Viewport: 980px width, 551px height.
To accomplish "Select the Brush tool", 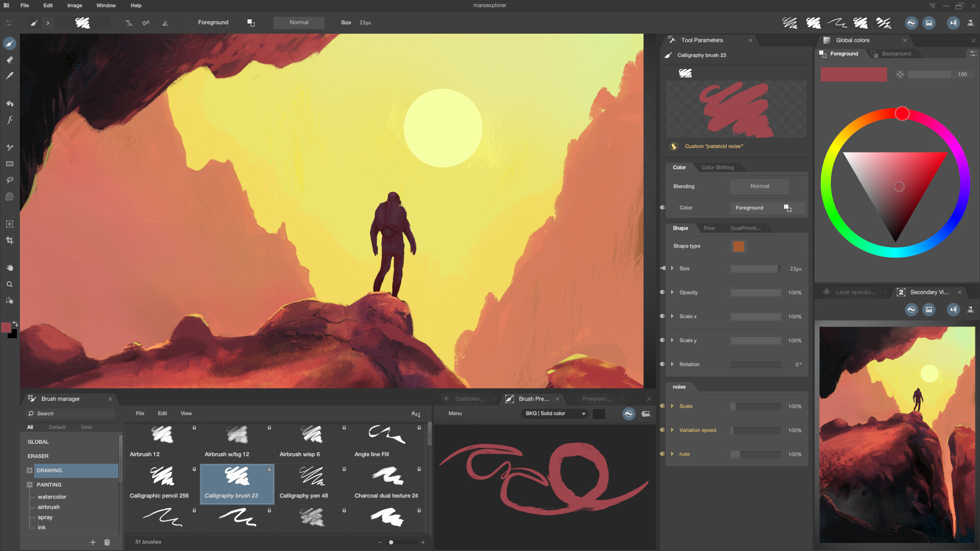I will point(9,43).
